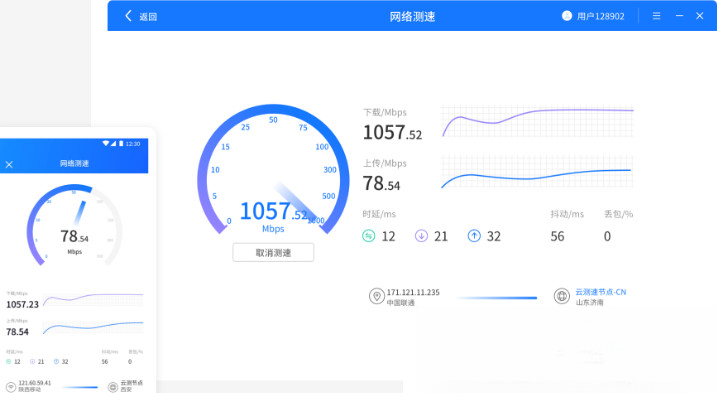The width and height of the screenshot is (717, 393).
Task: Click the 山东济南 location text
Action: pos(589,302)
